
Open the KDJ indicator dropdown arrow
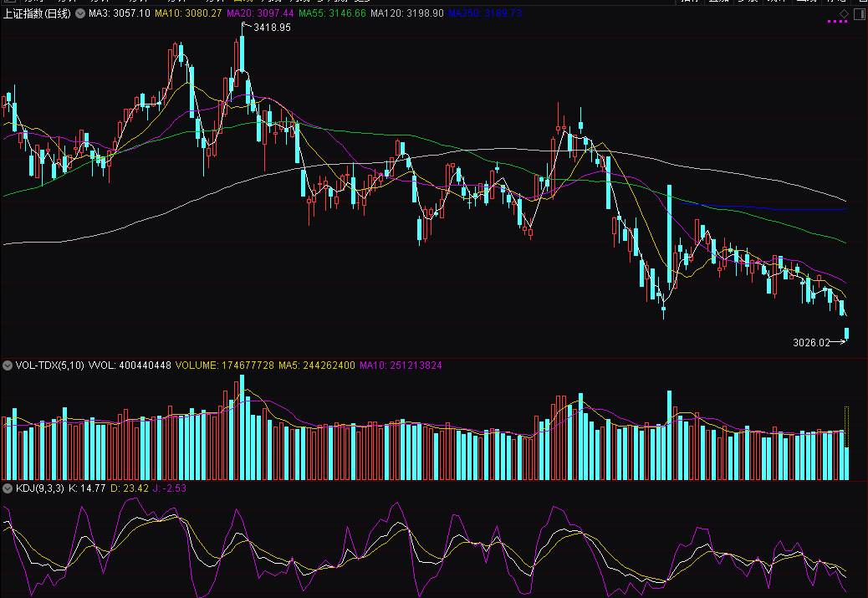click(8, 488)
